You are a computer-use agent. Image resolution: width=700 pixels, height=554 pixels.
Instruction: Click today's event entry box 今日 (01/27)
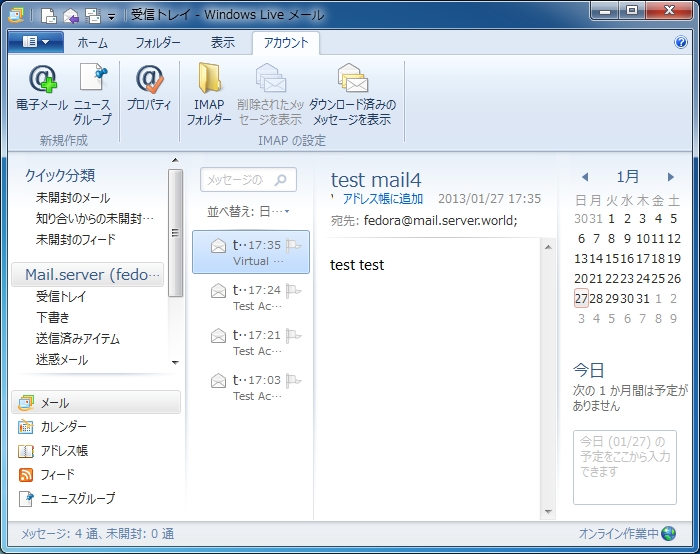(x=625, y=467)
